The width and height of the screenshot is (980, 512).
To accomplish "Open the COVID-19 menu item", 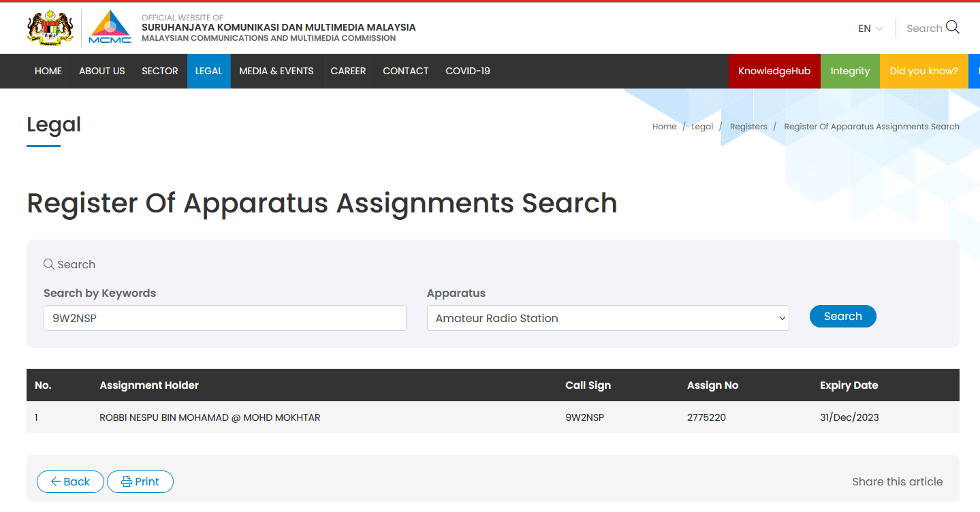I will pyautogui.click(x=468, y=71).
